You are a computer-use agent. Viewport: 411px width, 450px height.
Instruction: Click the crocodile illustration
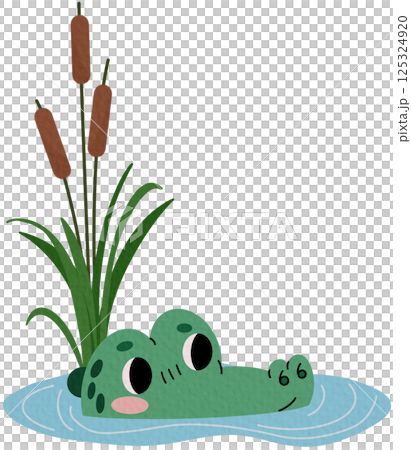197,364
